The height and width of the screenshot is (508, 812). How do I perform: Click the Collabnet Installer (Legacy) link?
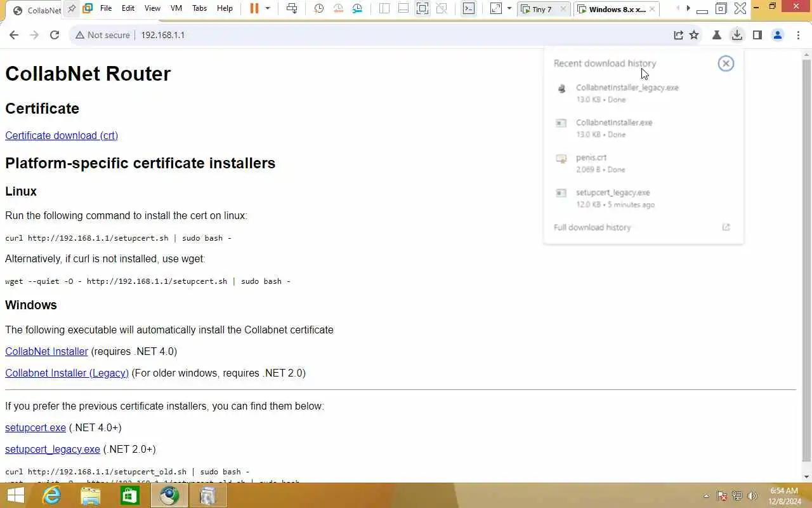[x=67, y=373]
